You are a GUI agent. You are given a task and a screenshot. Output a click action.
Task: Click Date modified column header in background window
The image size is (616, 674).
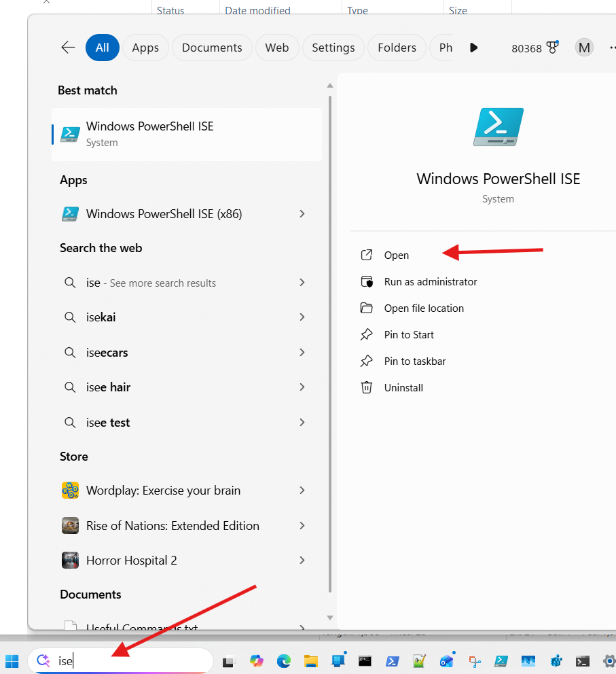[257, 10]
